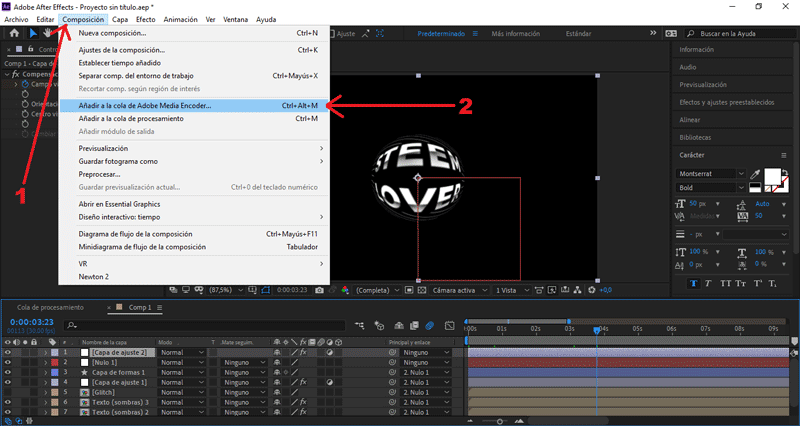Click the reset exposure icon in viewer
This screenshot has width=800, height=426.
tap(592, 290)
